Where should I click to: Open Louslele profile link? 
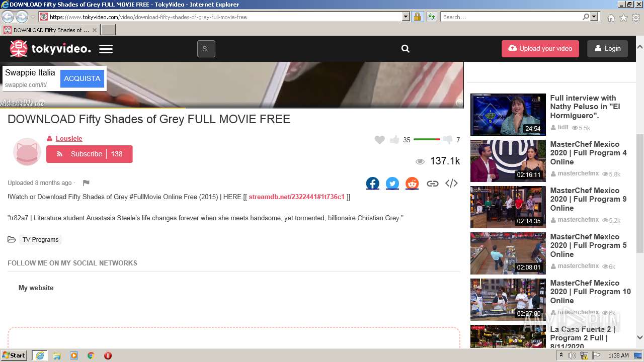[69, 139]
